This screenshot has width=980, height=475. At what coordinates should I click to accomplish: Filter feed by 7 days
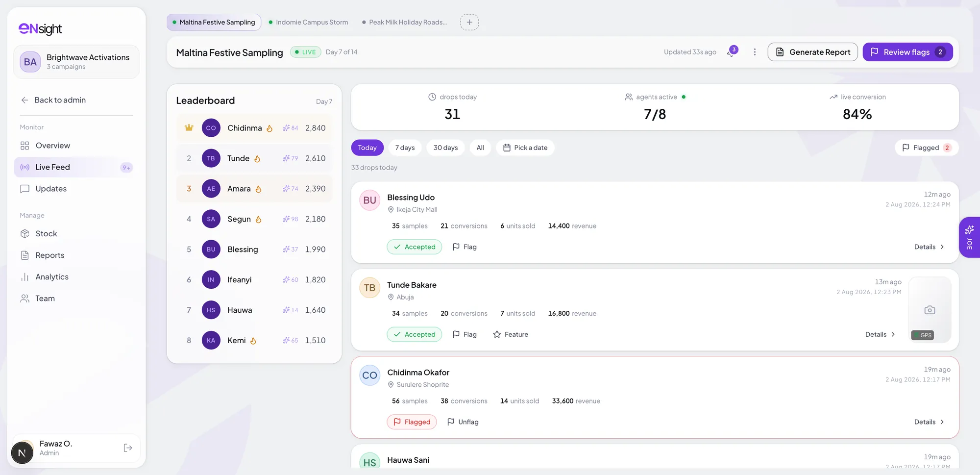405,148
